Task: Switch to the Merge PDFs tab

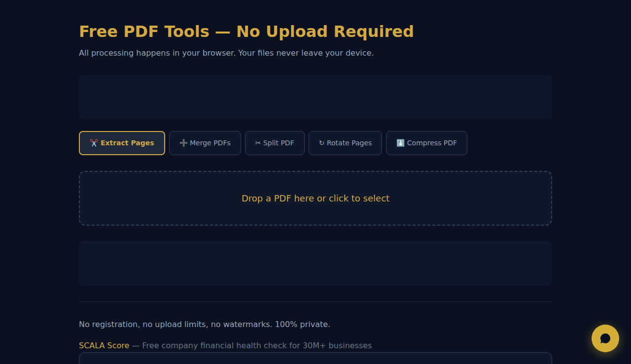Action: click(x=205, y=143)
